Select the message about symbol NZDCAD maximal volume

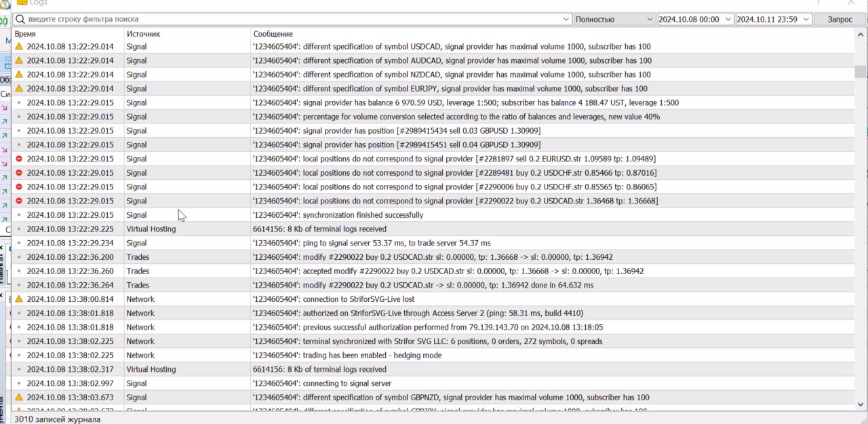(x=452, y=75)
